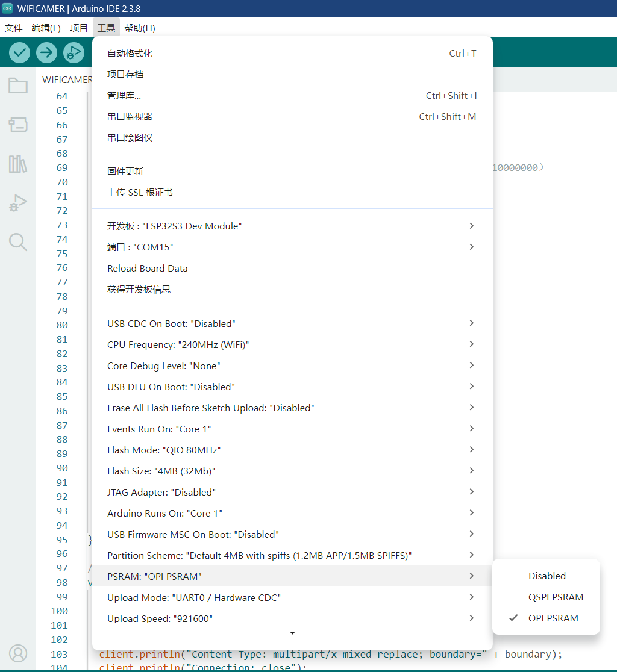Click the PSRAM OPI PSRAM menu row
This screenshot has height=672, width=617.
pyautogui.click(x=292, y=576)
